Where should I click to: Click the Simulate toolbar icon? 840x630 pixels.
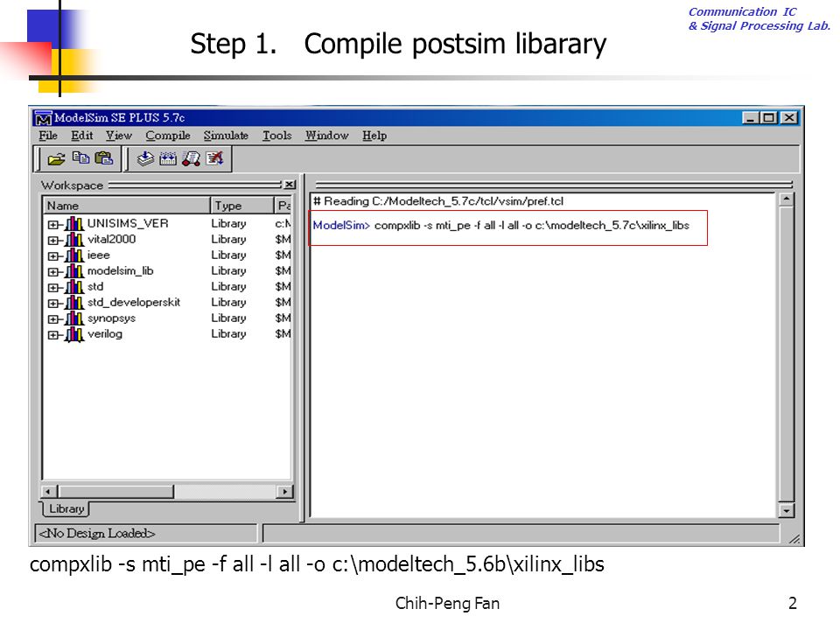click(x=192, y=158)
